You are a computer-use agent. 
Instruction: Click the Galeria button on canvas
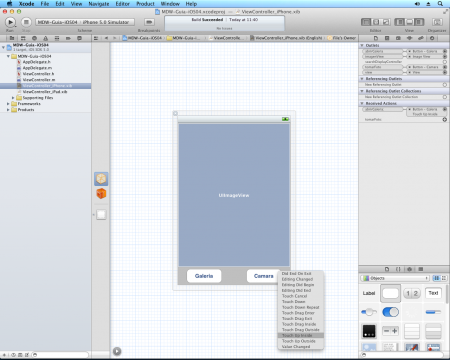click(x=204, y=276)
